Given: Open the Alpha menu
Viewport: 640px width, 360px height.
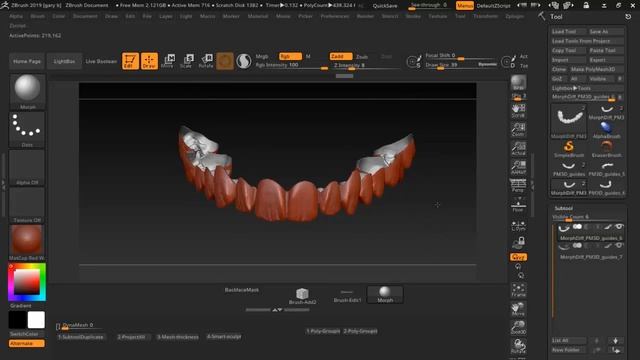Looking at the screenshot, I should 16,16.
